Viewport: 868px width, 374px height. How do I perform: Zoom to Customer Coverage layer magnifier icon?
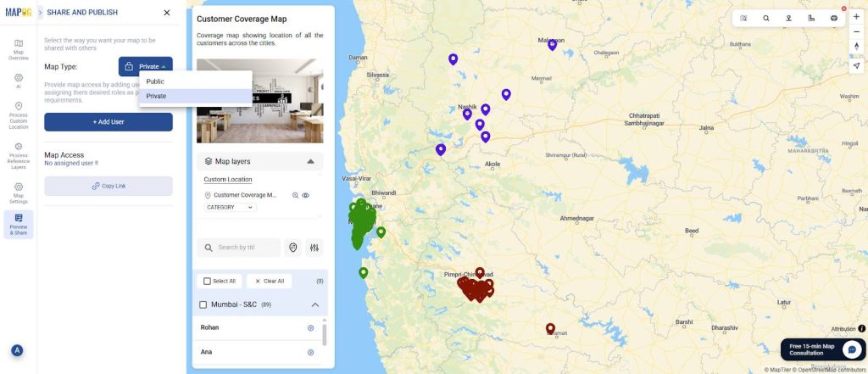295,195
